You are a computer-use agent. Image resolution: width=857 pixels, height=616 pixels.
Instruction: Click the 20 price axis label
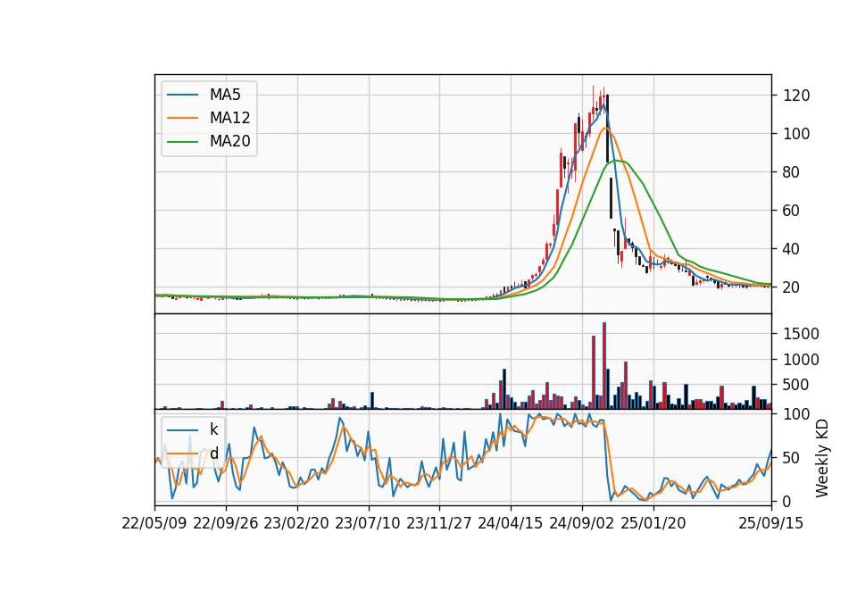point(791,287)
